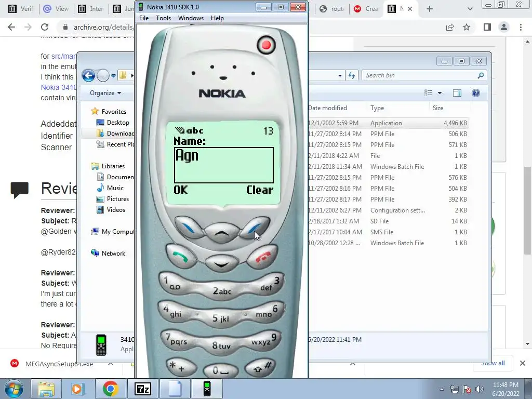The height and width of the screenshot is (399, 532).
Task: Click the scroll up key on the phone
Action: (x=221, y=232)
